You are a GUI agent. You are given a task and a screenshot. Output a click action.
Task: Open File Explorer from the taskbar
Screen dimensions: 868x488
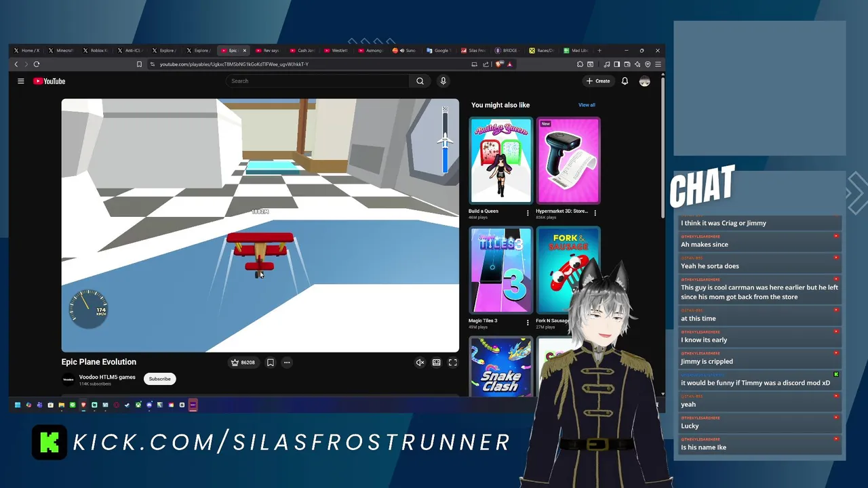pos(62,405)
